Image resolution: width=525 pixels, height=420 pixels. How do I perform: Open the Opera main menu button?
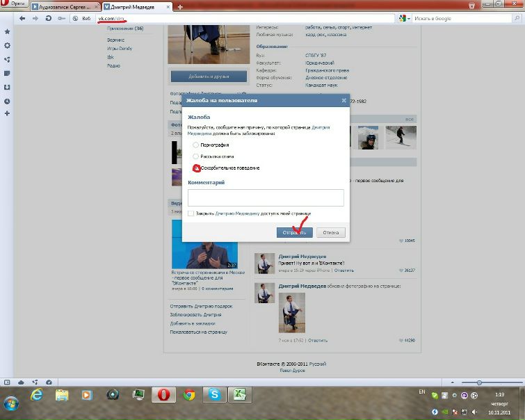point(15,4)
